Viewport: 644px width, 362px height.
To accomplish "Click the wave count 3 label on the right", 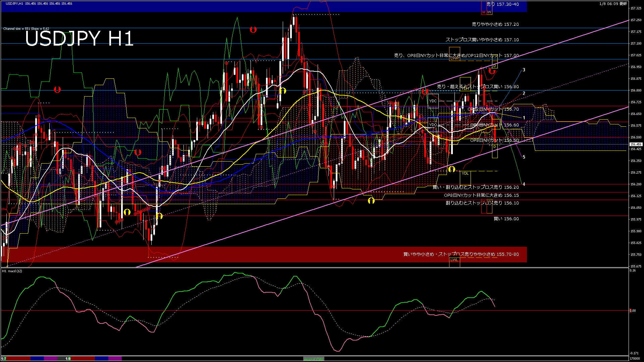I will (x=524, y=70).
